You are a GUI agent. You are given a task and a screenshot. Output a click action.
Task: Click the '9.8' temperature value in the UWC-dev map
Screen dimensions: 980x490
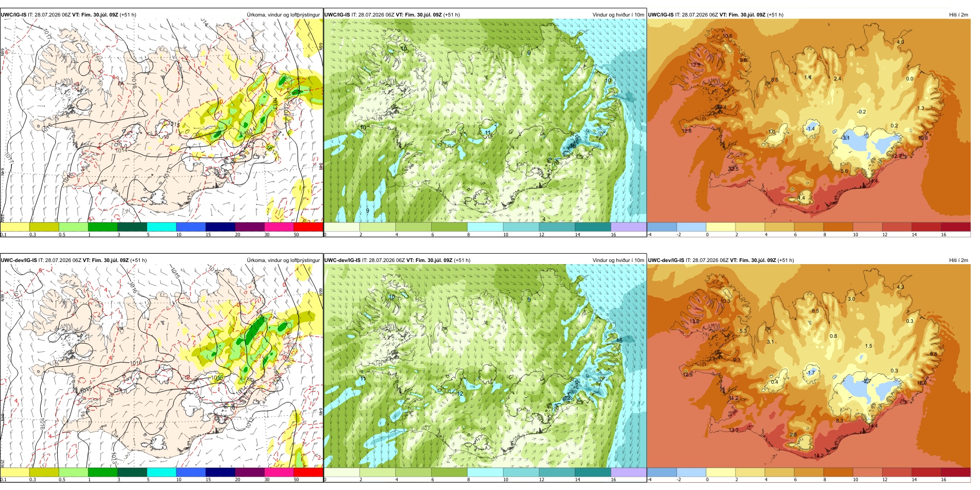[x=934, y=354]
